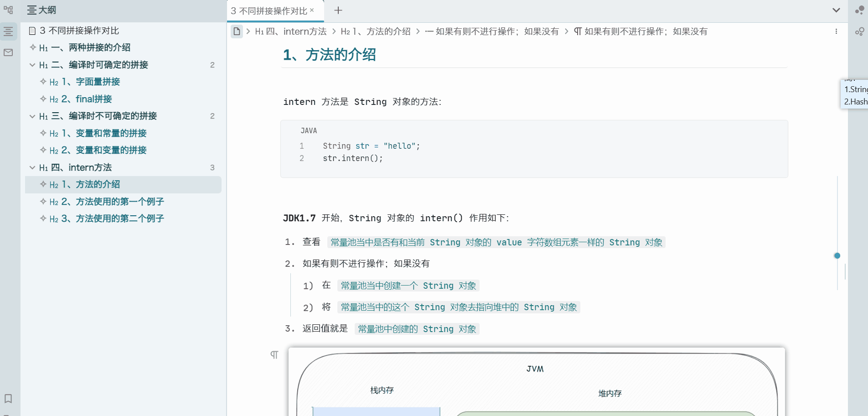Image resolution: width=868 pixels, height=416 pixels.
Task: Open a new tab with the plus icon
Action: pyautogui.click(x=338, y=10)
